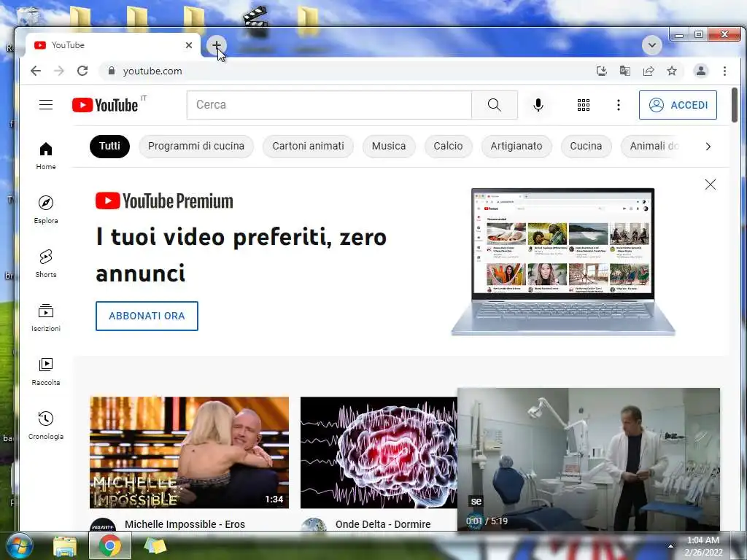Screen dimensions: 747x560
Task: Click the Premium laptop image
Action: (563, 262)
